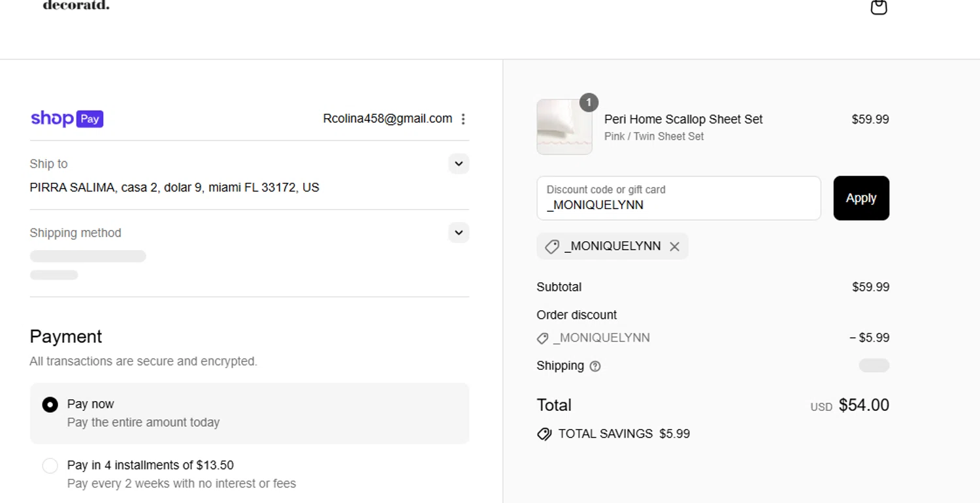Click the order discount amount − $5.99
Viewport: 980px width, 503px height.
pyautogui.click(x=869, y=338)
